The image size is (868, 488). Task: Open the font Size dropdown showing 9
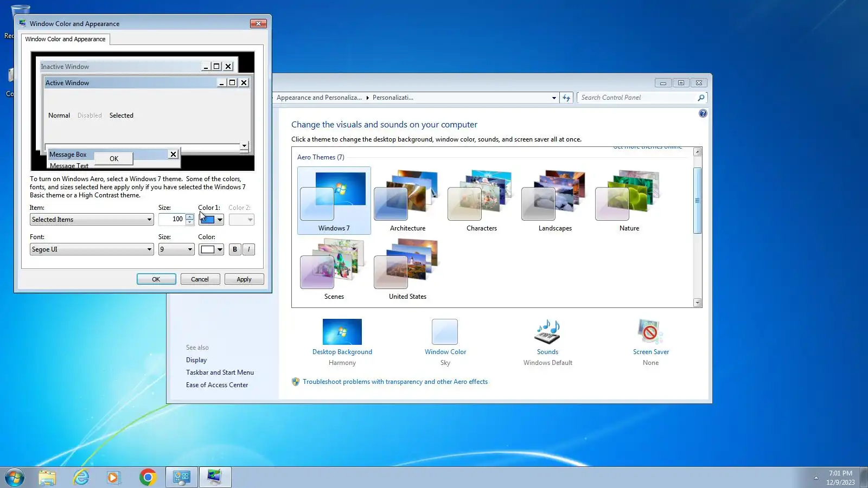pyautogui.click(x=176, y=249)
